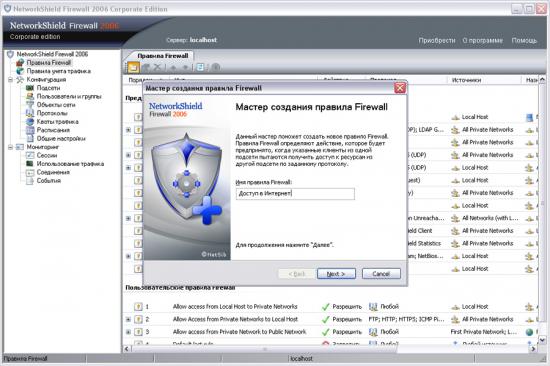This screenshot has width=550, height=366.
Task: Switch to the Правила Firewall tab
Action: pos(163,56)
